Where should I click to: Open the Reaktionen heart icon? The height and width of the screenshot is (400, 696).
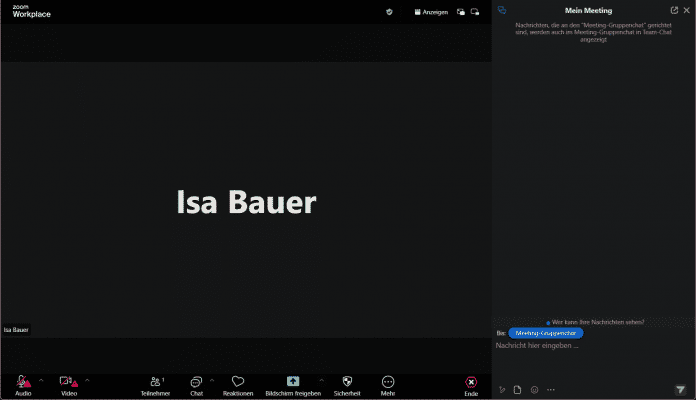point(238,383)
